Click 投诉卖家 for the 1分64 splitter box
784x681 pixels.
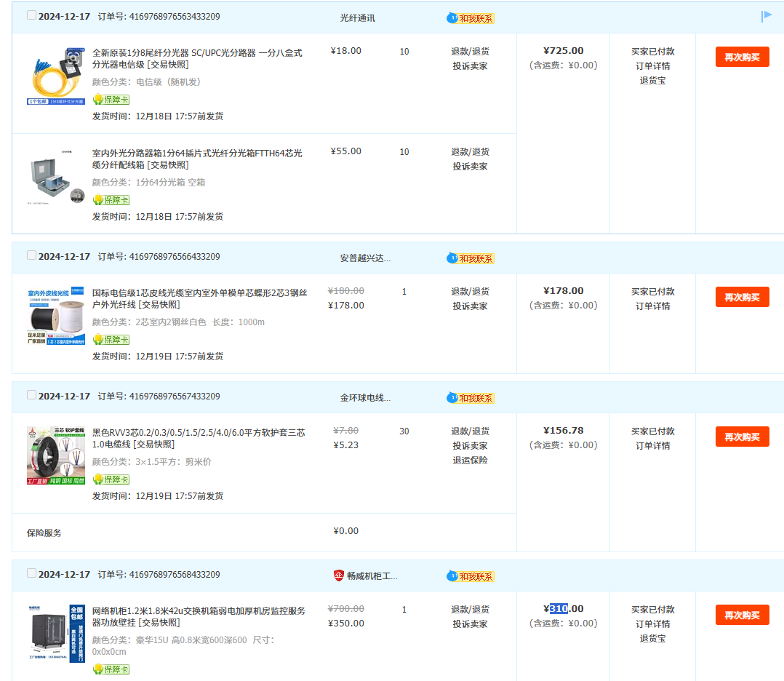pyautogui.click(x=470, y=167)
